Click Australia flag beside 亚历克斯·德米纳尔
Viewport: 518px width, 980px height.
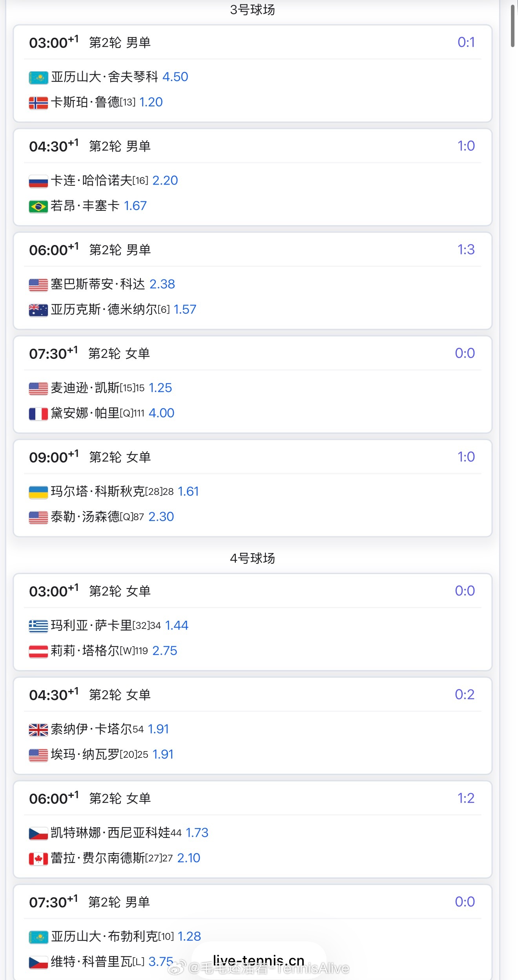click(x=38, y=310)
